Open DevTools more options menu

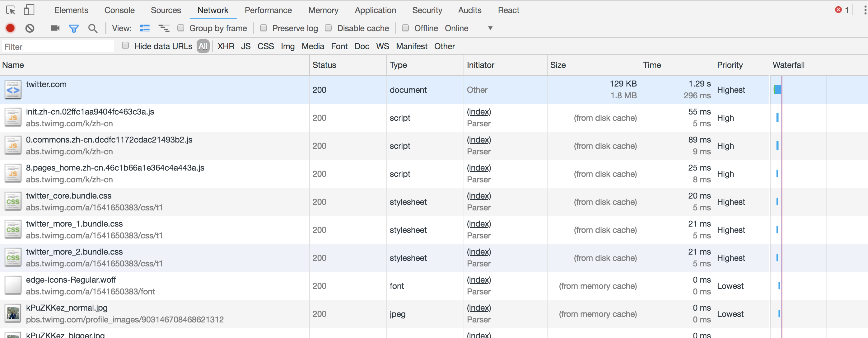(x=865, y=10)
